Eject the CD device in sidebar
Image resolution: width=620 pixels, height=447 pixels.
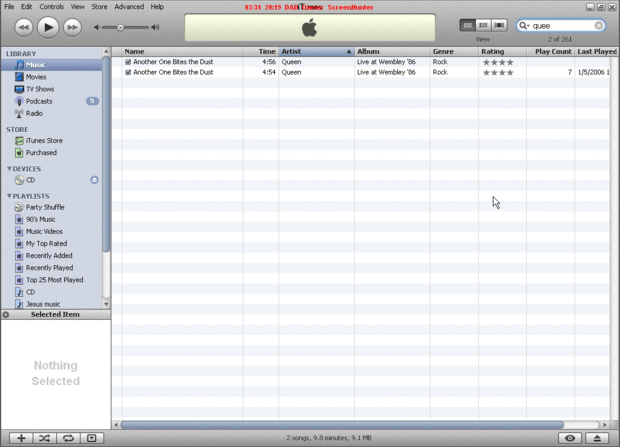coord(94,180)
